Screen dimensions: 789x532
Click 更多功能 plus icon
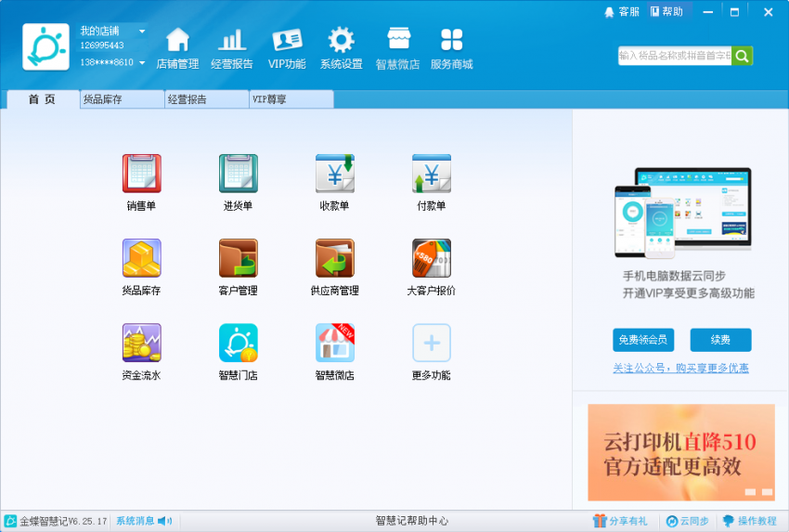[x=431, y=343]
